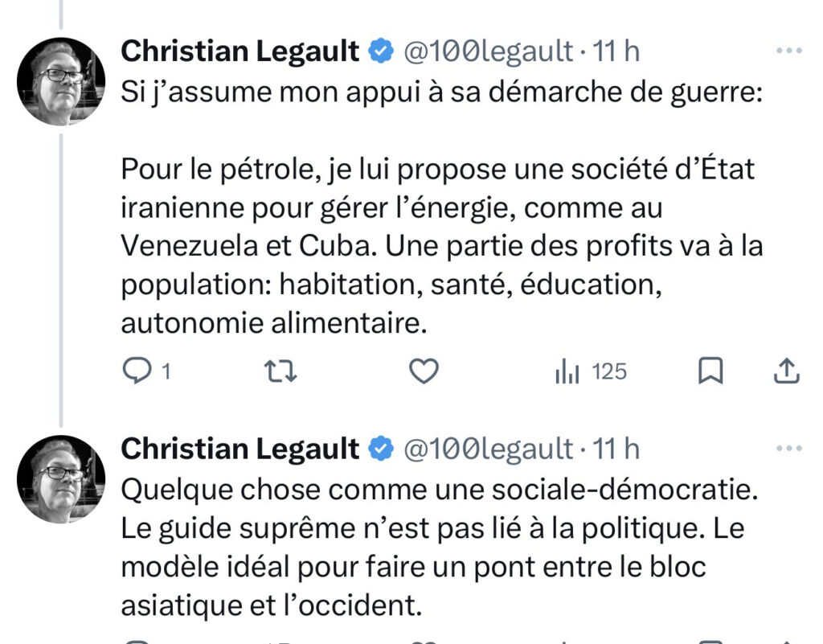
Task: Click the @100legault handle on the second tweet
Action: [487, 449]
